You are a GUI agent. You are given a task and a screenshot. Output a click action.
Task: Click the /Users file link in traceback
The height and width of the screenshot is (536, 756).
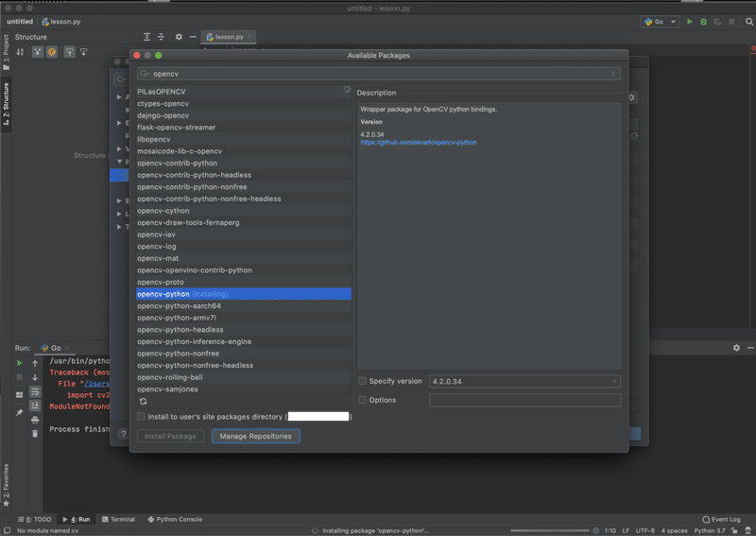coord(97,384)
